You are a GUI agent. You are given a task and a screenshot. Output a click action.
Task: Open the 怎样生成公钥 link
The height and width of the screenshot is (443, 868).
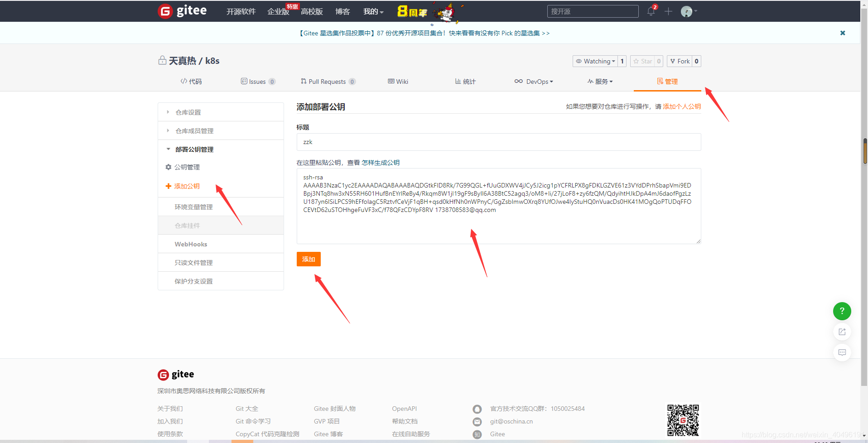pos(381,163)
